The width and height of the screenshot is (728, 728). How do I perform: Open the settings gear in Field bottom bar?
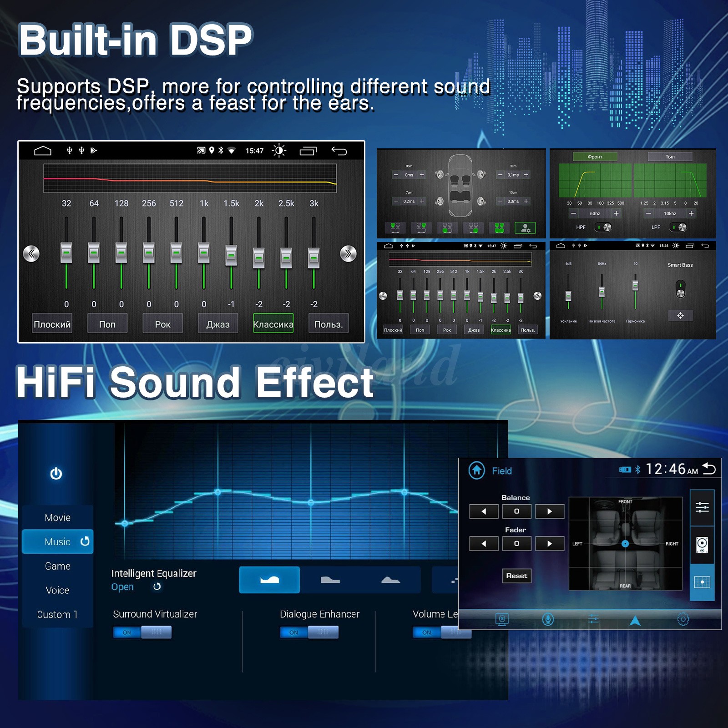(683, 619)
